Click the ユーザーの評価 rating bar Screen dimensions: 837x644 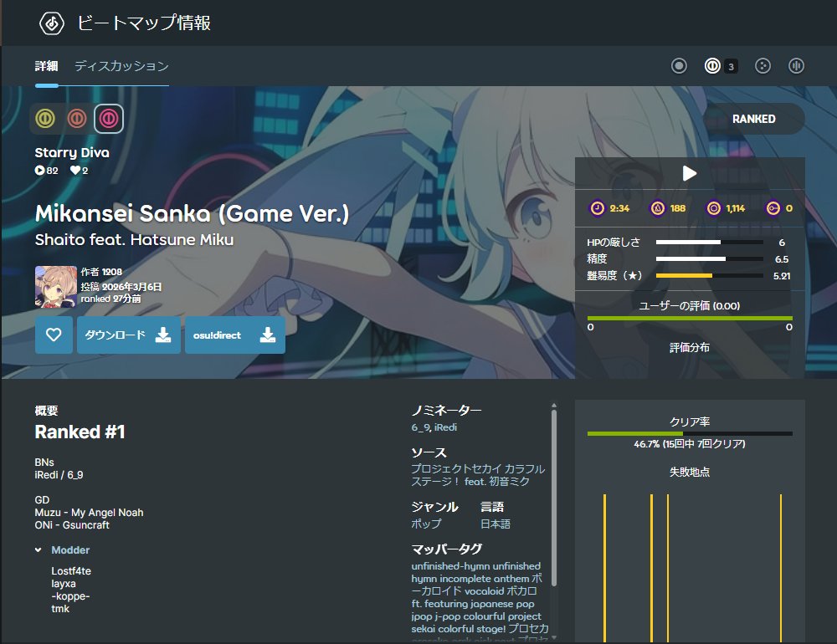[x=690, y=319]
